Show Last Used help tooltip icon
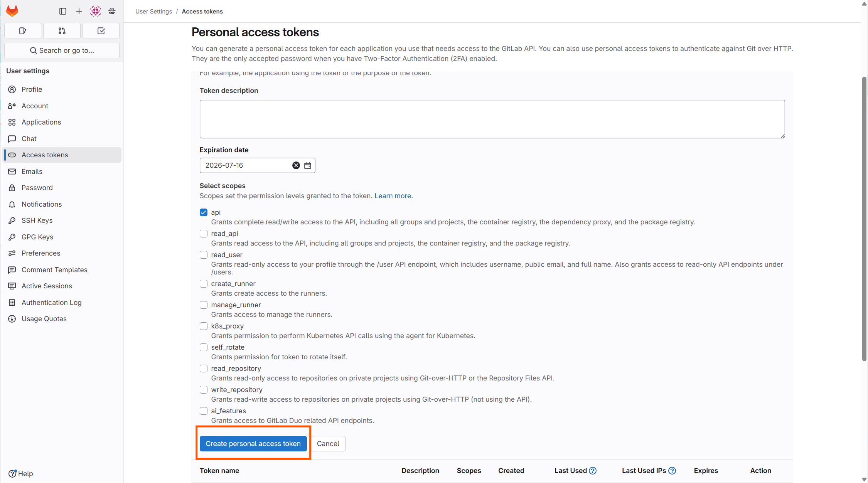 (x=593, y=471)
